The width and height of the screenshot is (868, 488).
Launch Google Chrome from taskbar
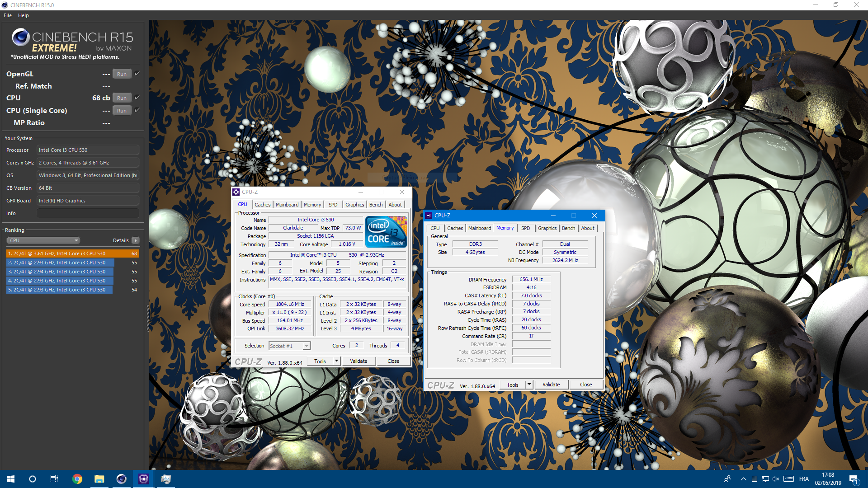[77, 479]
